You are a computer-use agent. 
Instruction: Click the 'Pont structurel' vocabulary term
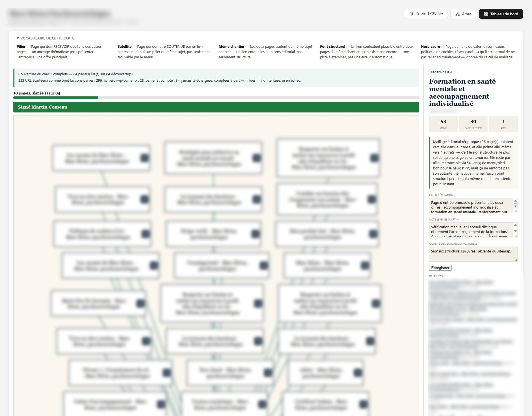coord(332,47)
